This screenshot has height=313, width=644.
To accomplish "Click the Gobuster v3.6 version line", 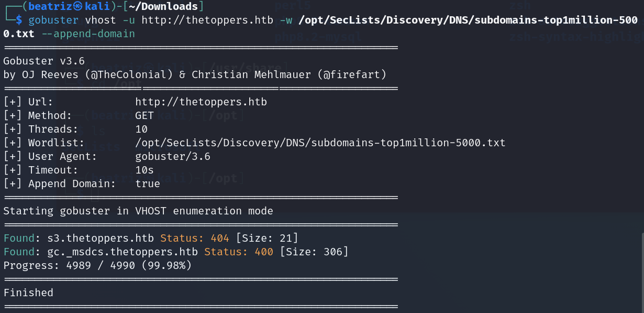I will [44, 61].
